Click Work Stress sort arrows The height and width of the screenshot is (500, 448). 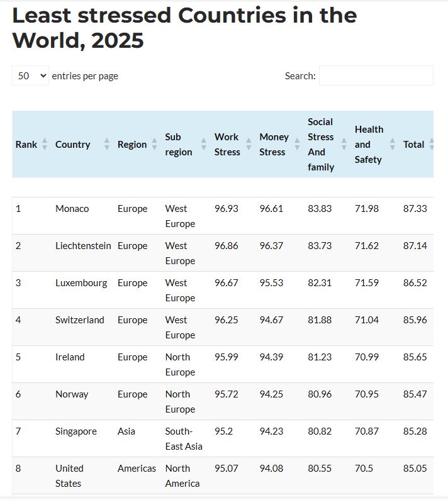pyautogui.click(x=249, y=144)
